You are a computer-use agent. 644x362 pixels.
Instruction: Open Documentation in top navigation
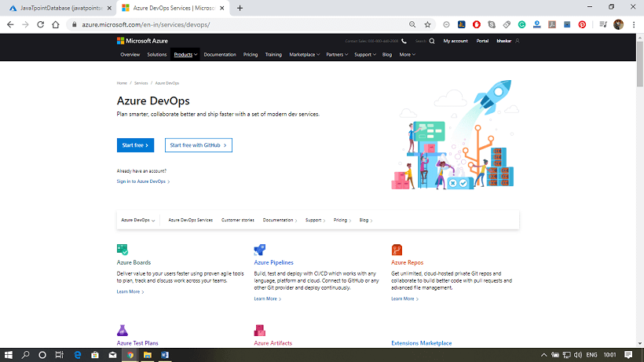220,55
